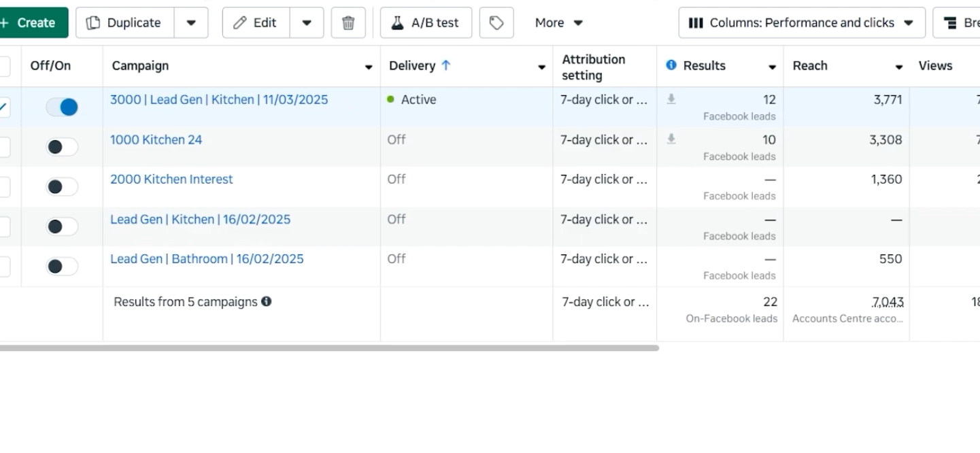
Task: Open the More menu
Action: 558,22
